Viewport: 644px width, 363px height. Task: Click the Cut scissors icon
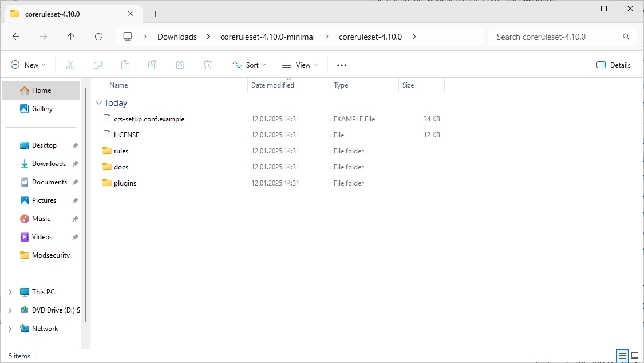tap(70, 65)
